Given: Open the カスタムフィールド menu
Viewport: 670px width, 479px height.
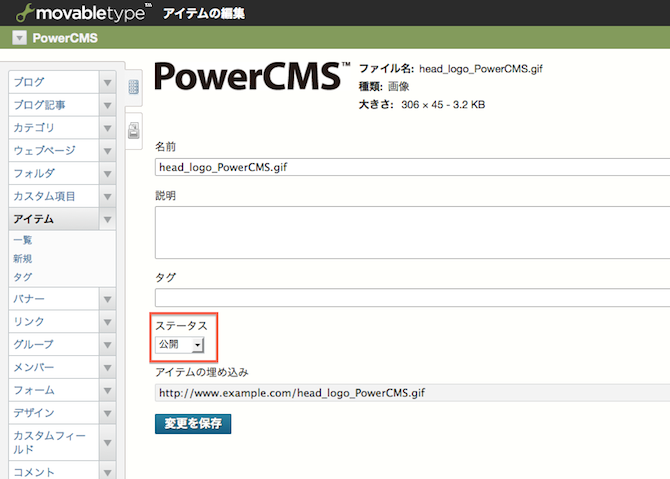Looking at the screenshot, I should pyautogui.click(x=54, y=442).
